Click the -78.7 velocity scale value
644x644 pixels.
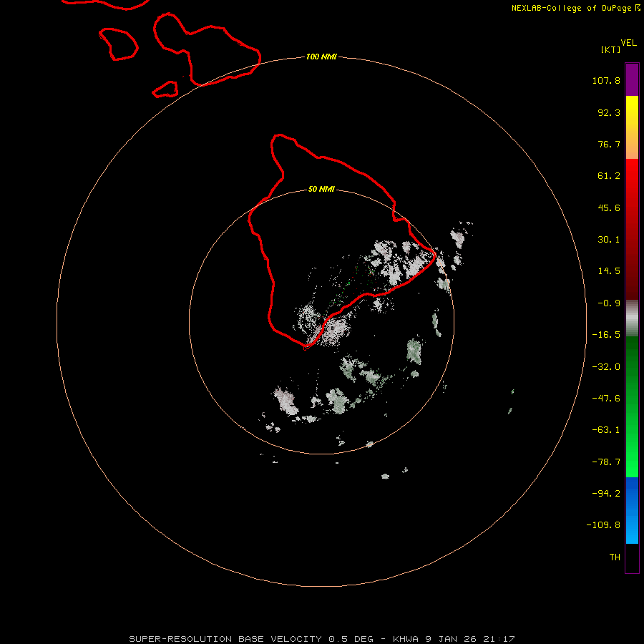click(x=606, y=462)
